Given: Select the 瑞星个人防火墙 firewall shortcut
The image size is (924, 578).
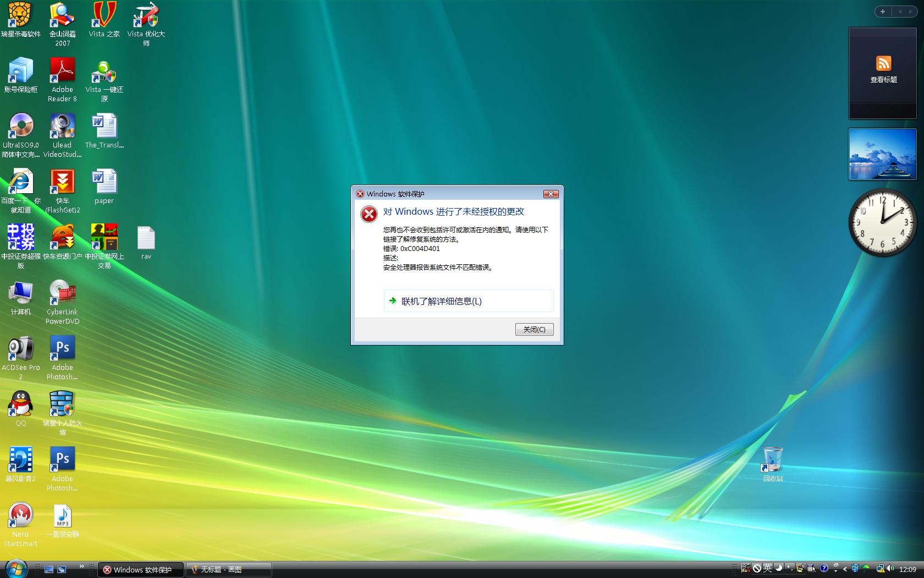Looking at the screenshot, I should [63, 414].
